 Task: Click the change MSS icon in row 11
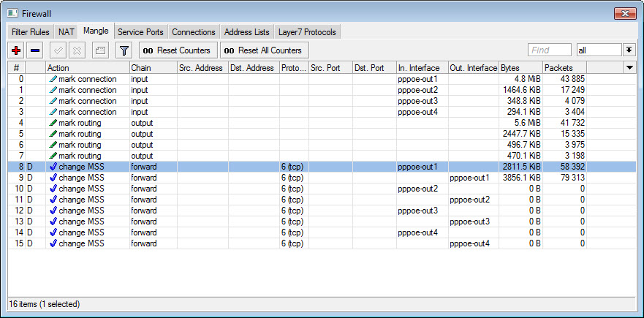click(x=53, y=200)
